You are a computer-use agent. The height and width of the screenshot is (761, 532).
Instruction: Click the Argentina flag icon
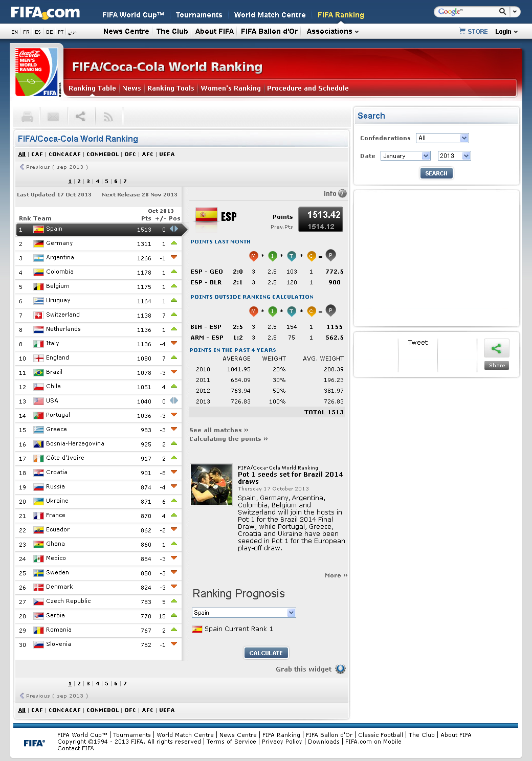click(x=38, y=258)
